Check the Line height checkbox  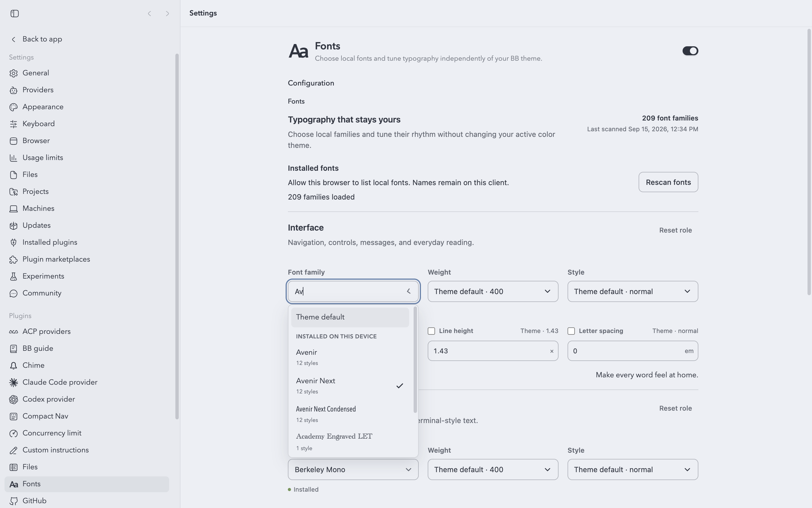[431, 331]
